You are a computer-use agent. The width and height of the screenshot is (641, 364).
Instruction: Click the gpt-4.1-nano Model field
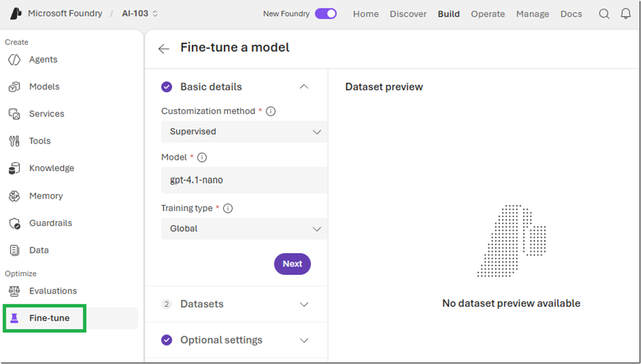[244, 180]
